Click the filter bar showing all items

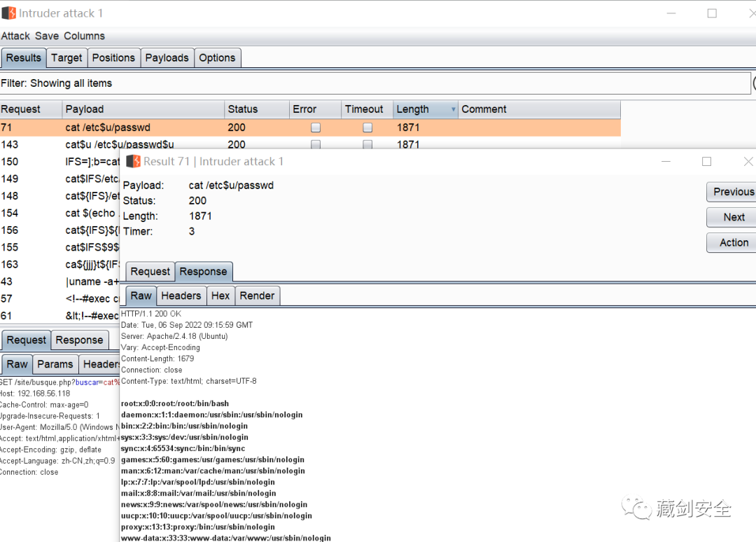coord(375,83)
